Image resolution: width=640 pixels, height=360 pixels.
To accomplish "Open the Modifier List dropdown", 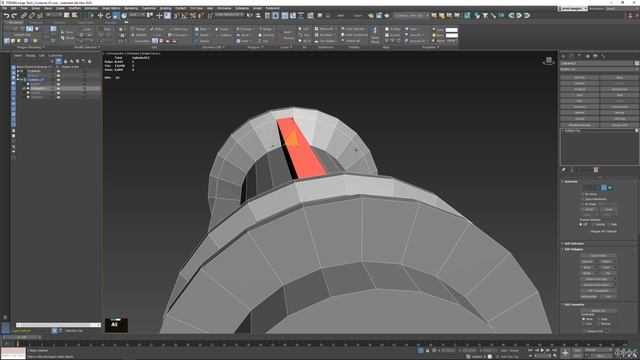I will tap(599, 69).
